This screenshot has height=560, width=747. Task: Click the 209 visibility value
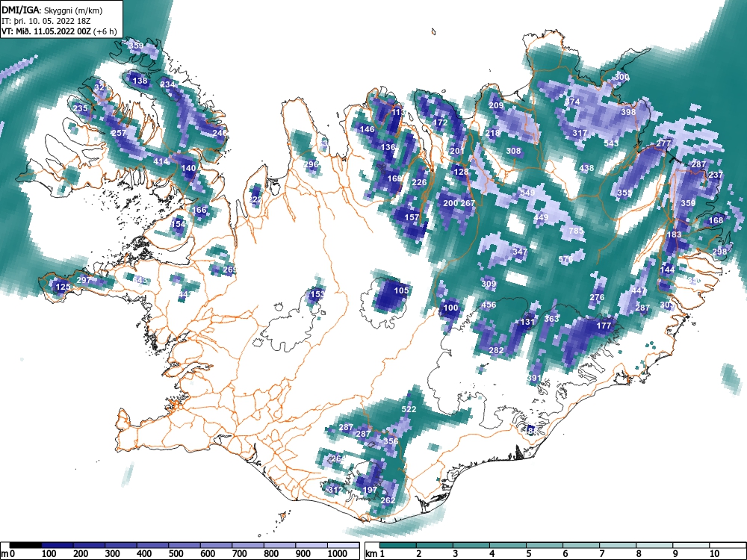click(496, 105)
